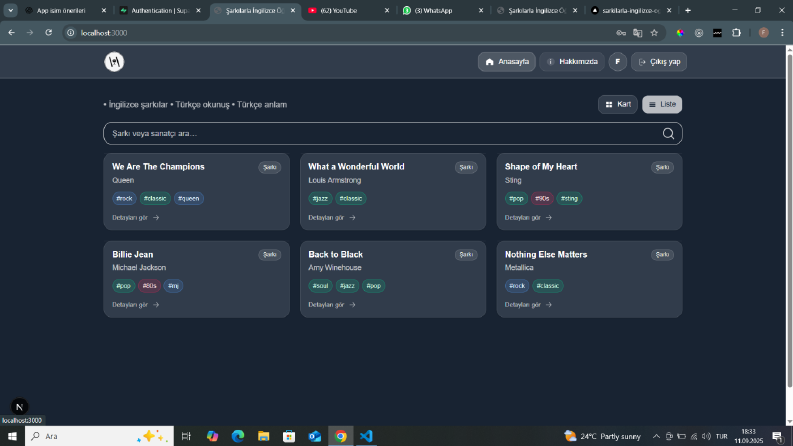Image resolution: width=793 pixels, height=446 pixels.
Task: Select the #queen tag
Action: point(189,198)
